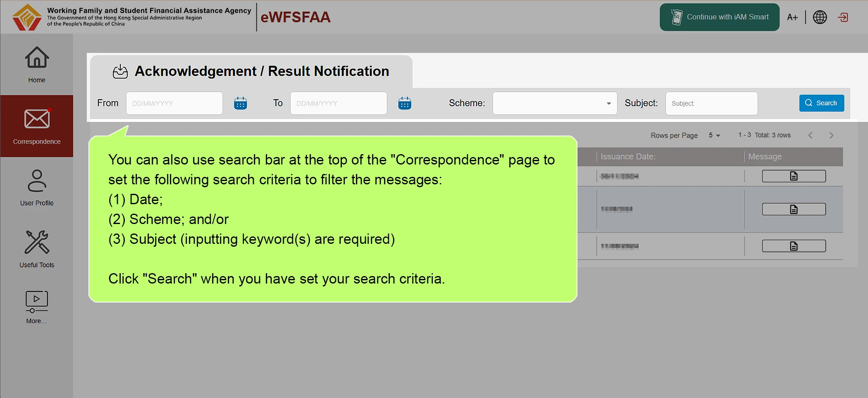Change Rows per Page dropdown
Screen dimensions: 868x398
tap(714, 135)
